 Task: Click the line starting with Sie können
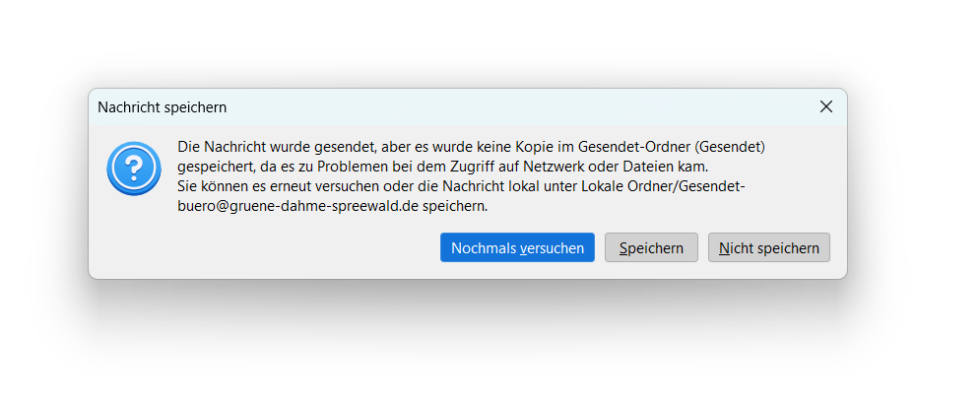click(461, 186)
